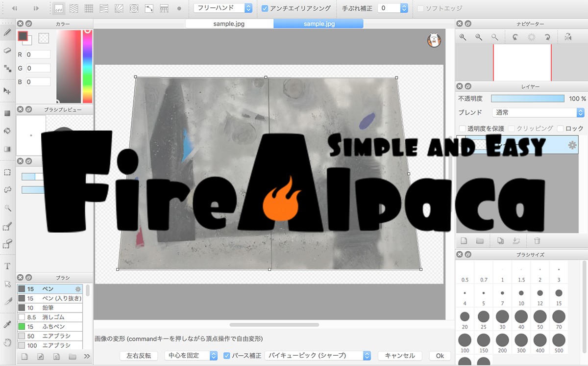Enable radial line snap
Viewport: 588px width, 366px height.
click(119, 8)
